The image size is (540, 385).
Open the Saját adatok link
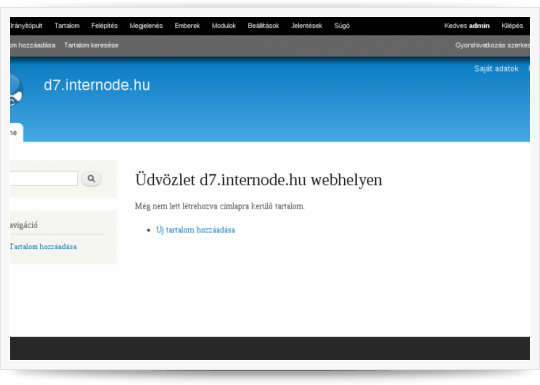(496, 69)
